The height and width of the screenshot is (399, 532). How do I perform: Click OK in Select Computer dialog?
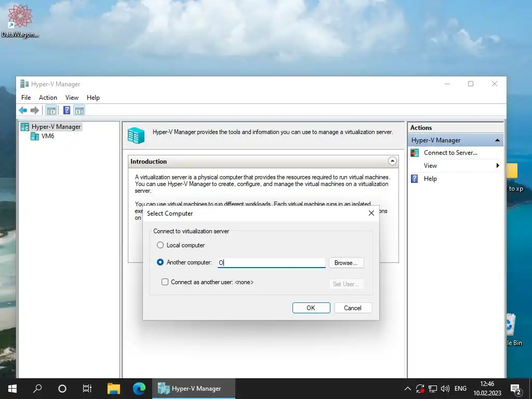(x=311, y=308)
